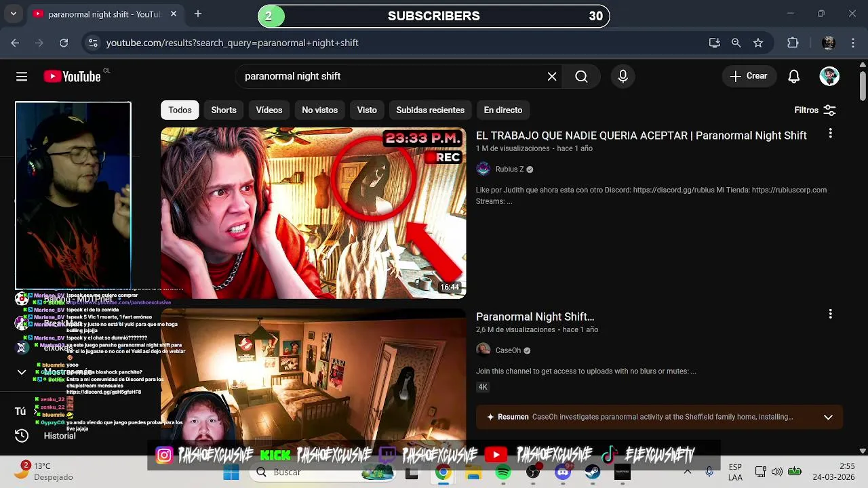Reload the current page
Viewport: 868px width, 488px height.
click(x=64, y=43)
